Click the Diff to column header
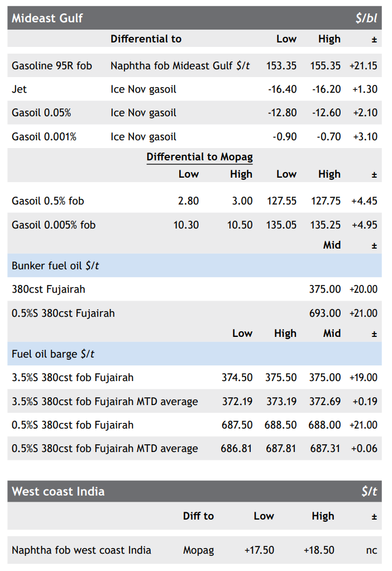392x571 pixels. click(198, 516)
